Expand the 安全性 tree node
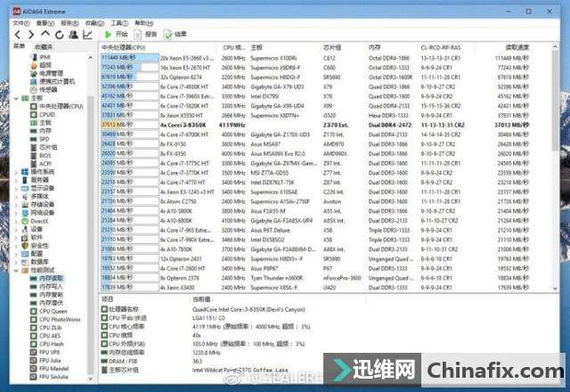The width and height of the screenshot is (570, 392). (16, 246)
